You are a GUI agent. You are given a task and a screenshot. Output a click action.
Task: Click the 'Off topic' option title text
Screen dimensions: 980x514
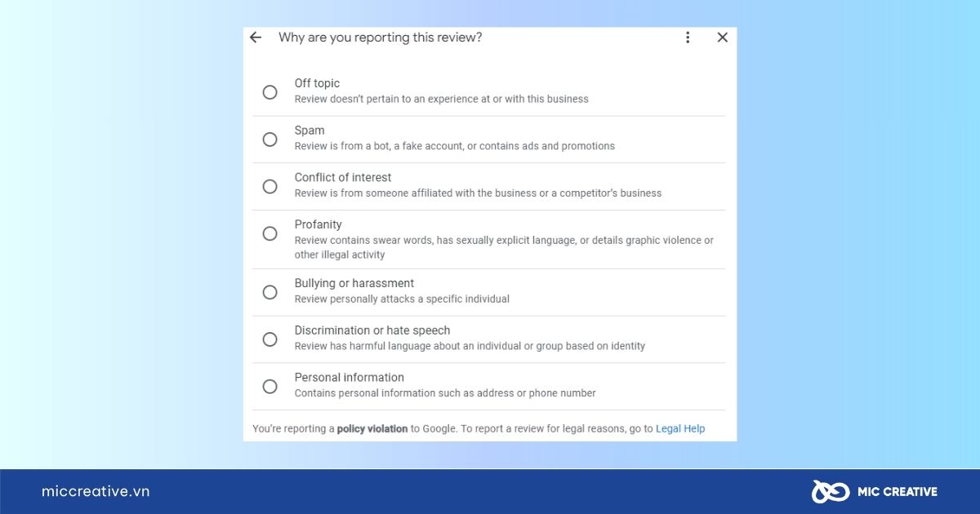coord(317,83)
